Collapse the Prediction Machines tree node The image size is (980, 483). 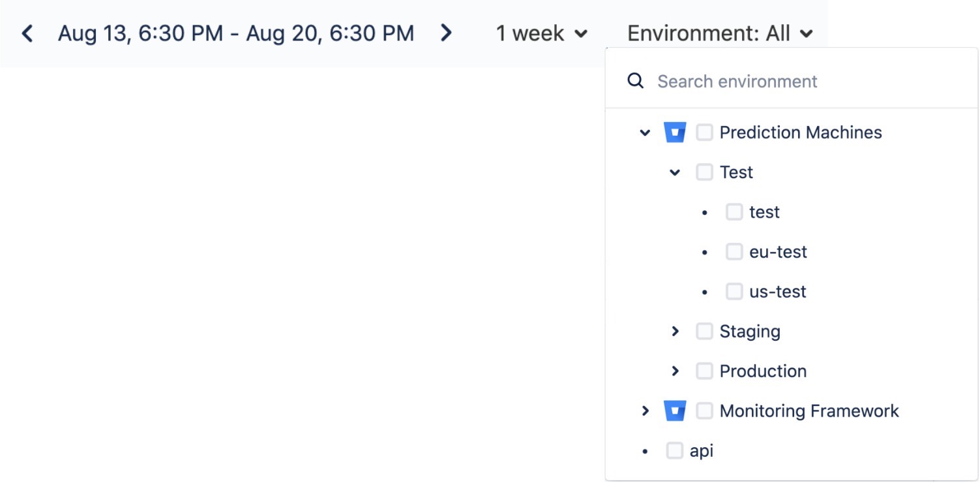point(645,132)
